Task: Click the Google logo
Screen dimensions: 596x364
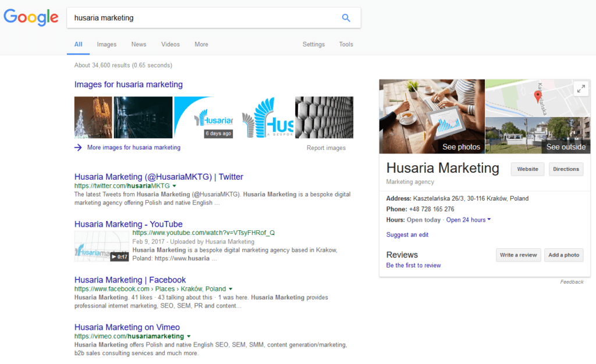Action: tap(31, 17)
